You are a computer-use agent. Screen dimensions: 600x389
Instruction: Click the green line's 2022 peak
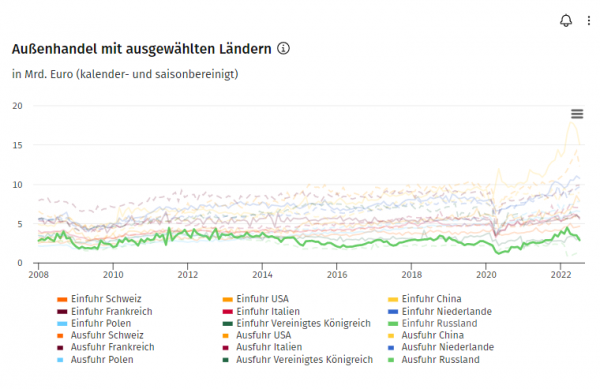[x=567, y=228]
